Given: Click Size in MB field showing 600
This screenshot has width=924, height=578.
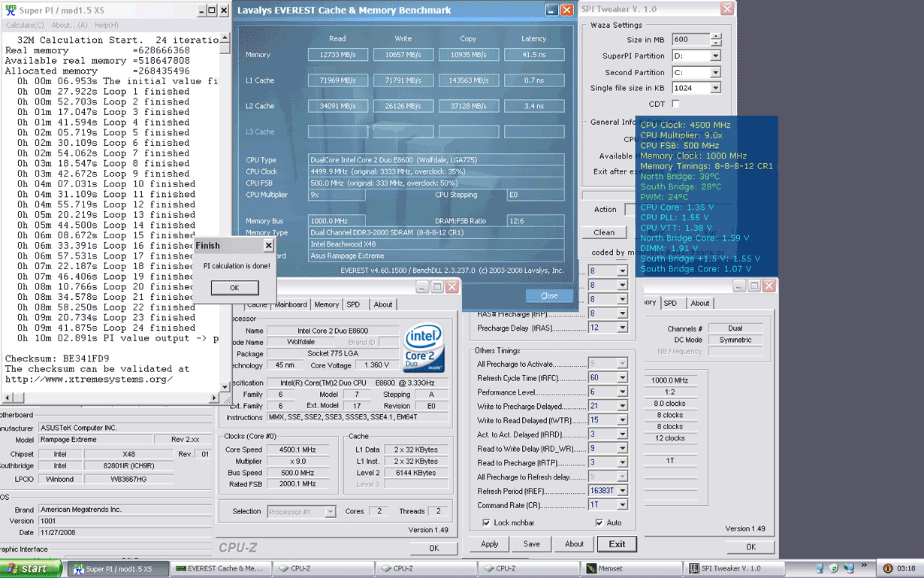Looking at the screenshot, I should 690,39.
